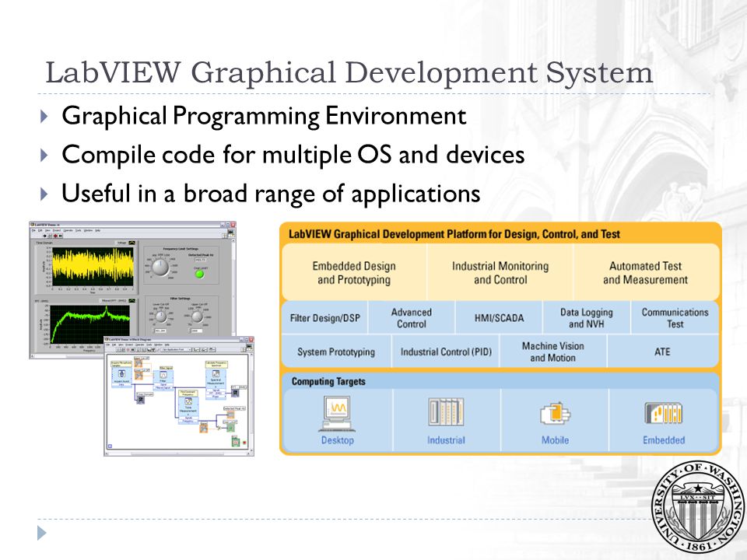
Task: Click the University of Washington seal
Action: [699, 508]
